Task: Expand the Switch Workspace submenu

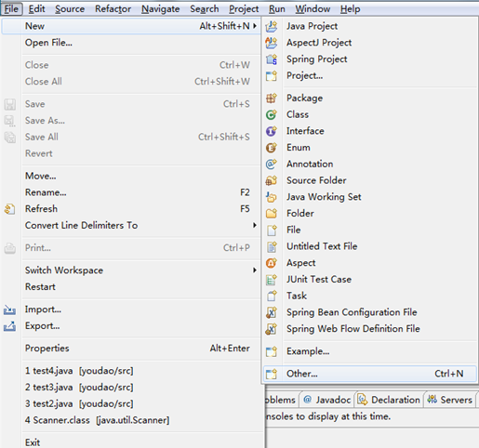Action: pos(255,270)
